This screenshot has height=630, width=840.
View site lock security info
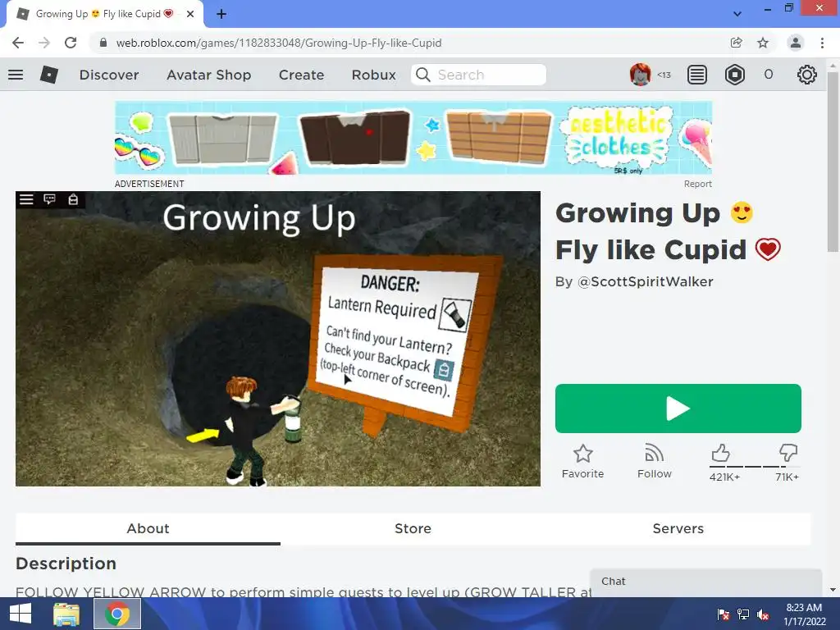pyautogui.click(x=103, y=43)
